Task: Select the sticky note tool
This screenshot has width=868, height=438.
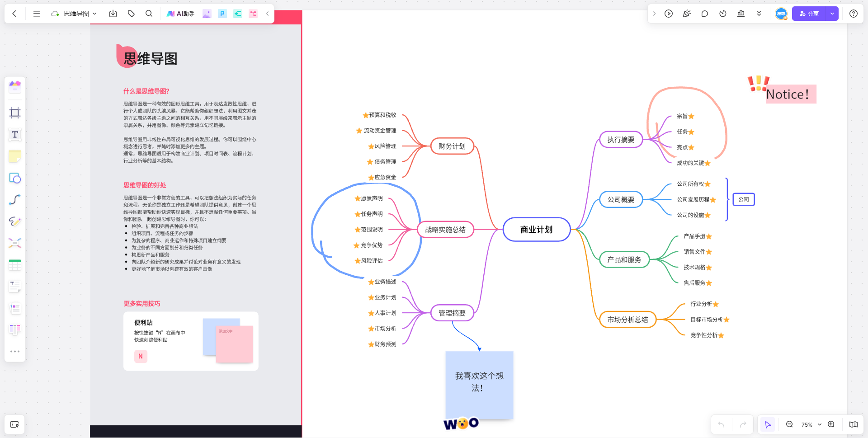Action: click(15, 156)
